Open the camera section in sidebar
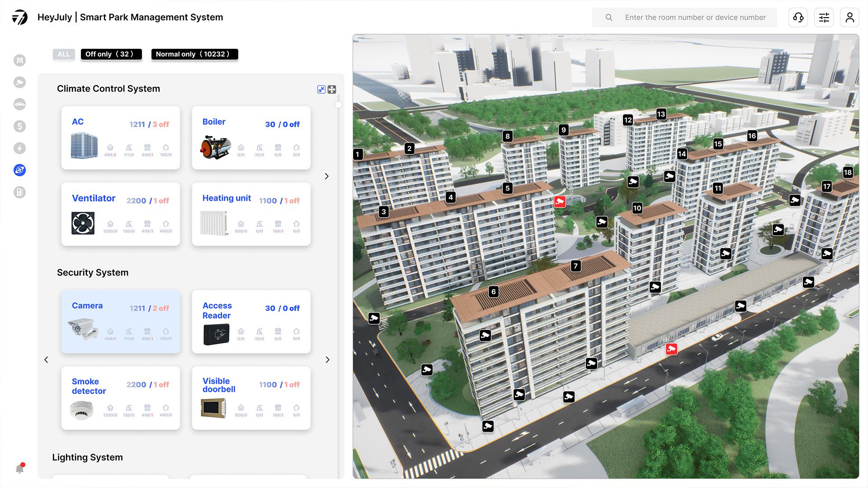The width and height of the screenshot is (868, 488). click(x=19, y=82)
